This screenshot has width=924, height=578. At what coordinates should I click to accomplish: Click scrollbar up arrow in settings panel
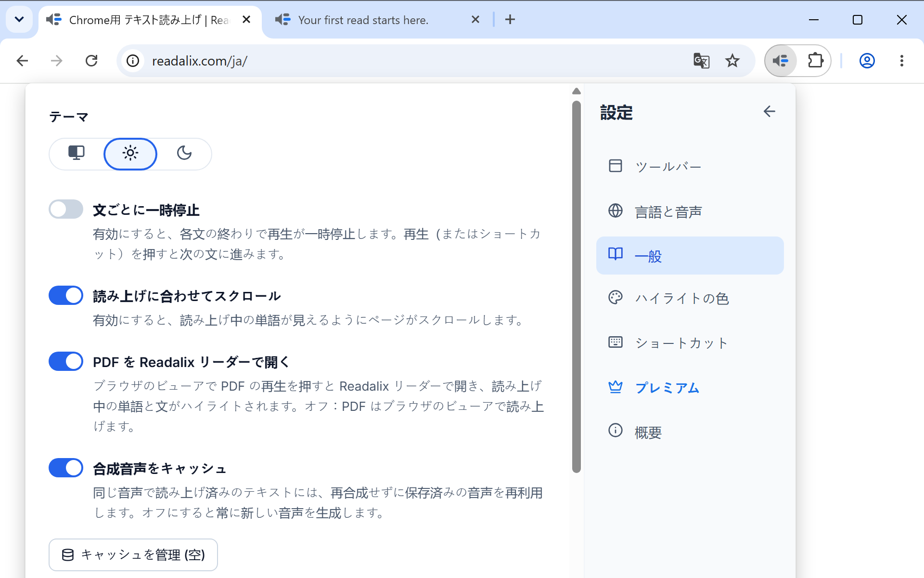577,92
